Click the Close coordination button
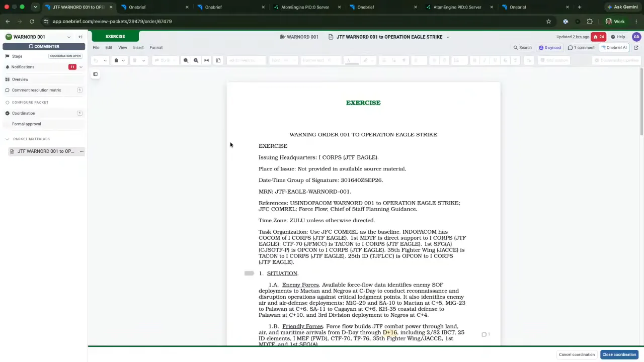The width and height of the screenshot is (644, 362). click(x=619, y=354)
